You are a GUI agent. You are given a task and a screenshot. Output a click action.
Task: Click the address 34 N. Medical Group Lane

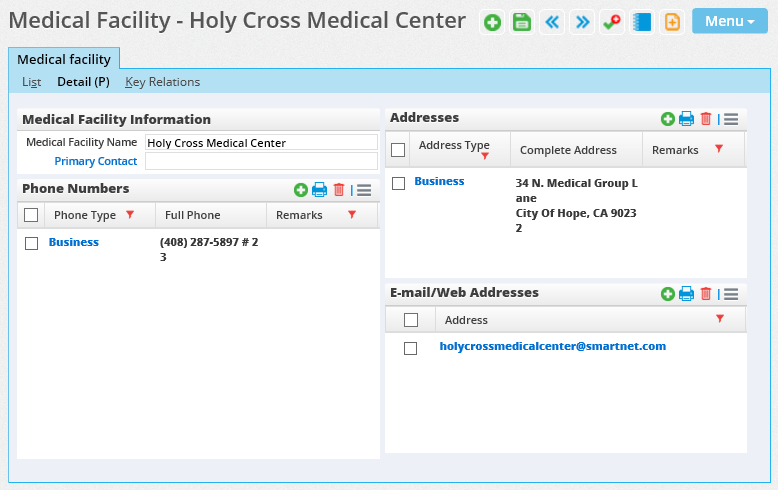pos(577,190)
